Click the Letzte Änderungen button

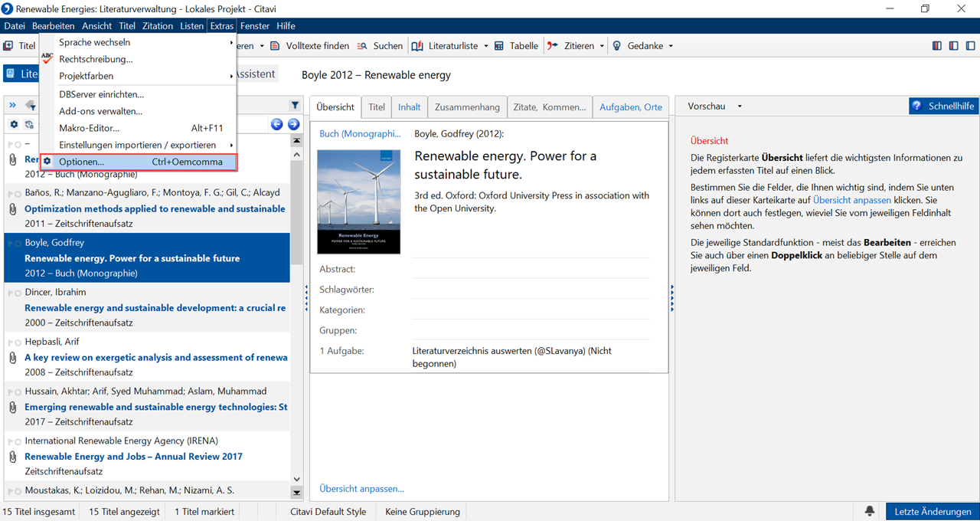933,511
